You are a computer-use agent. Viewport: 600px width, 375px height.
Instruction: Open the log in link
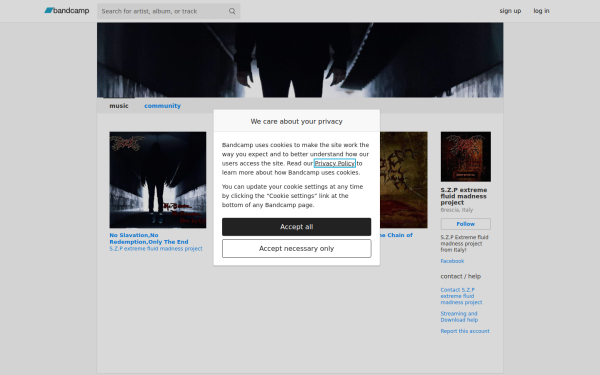click(x=541, y=11)
